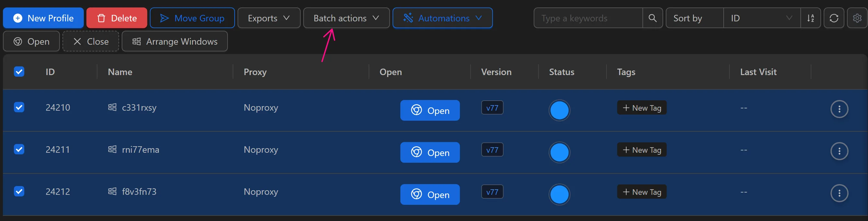Uncheck the select-all checkbox in the header
Image resolution: width=868 pixels, height=221 pixels.
[x=19, y=72]
